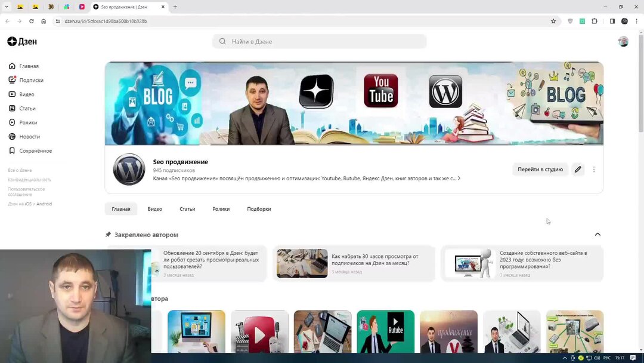Image resolution: width=644 pixels, height=363 pixels.
Task: Open Все о Дзене link
Action: coord(20,170)
